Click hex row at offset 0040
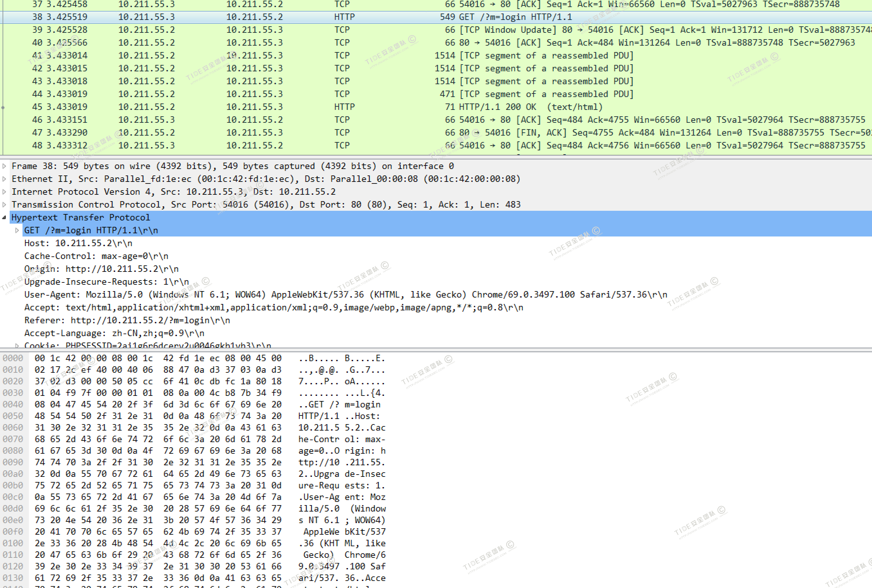Image resolution: width=872 pixels, height=588 pixels. 158,405
